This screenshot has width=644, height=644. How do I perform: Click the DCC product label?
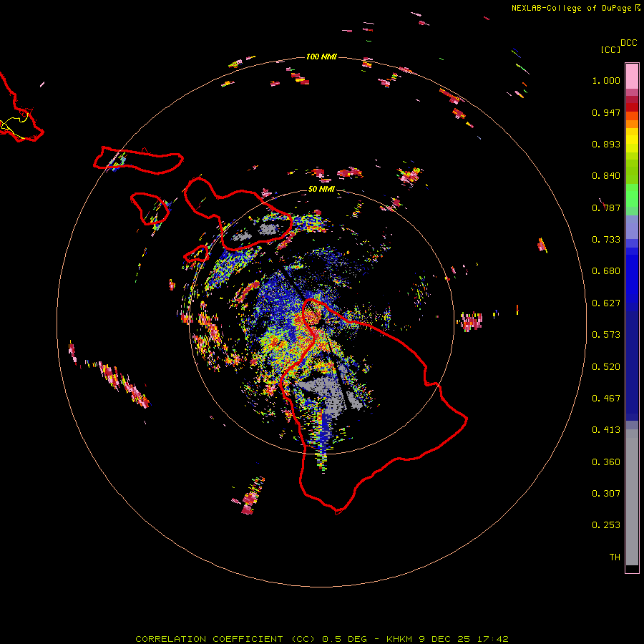pos(628,43)
